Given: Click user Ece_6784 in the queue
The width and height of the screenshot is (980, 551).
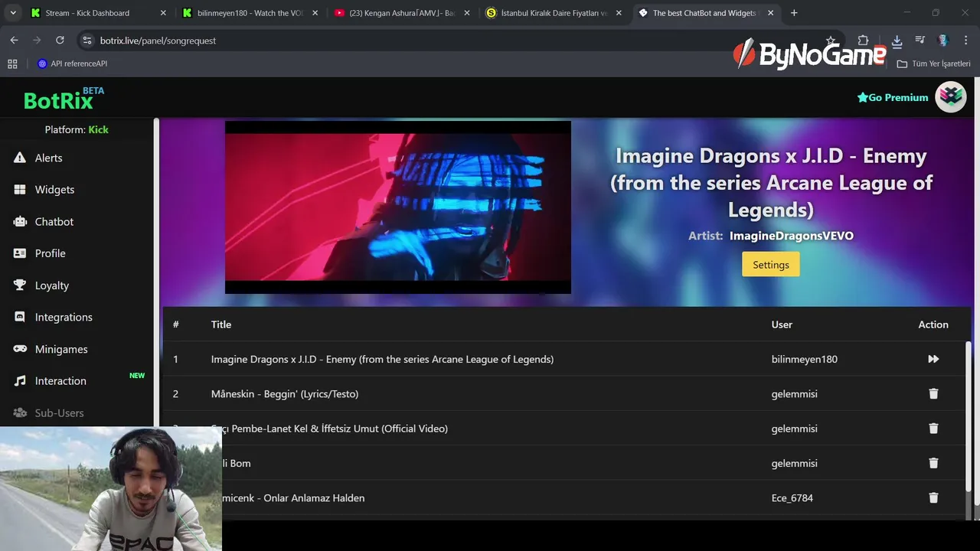Looking at the screenshot, I should [x=792, y=497].
